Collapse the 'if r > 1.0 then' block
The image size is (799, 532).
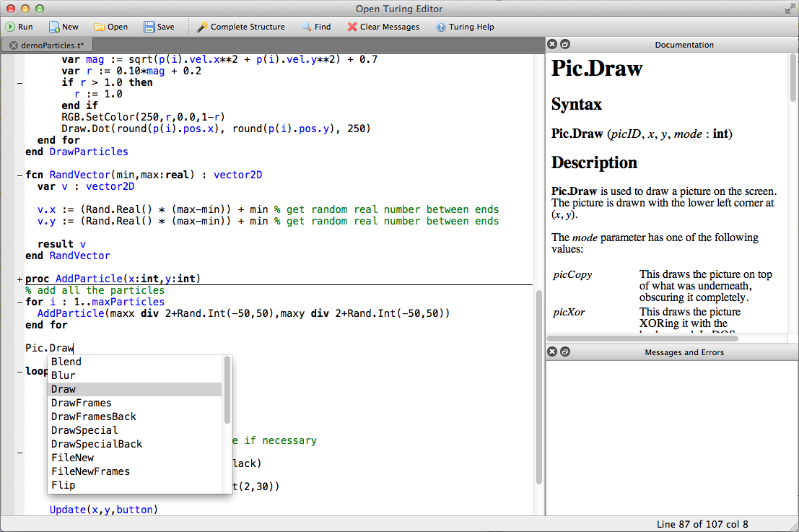coord(20,82)
